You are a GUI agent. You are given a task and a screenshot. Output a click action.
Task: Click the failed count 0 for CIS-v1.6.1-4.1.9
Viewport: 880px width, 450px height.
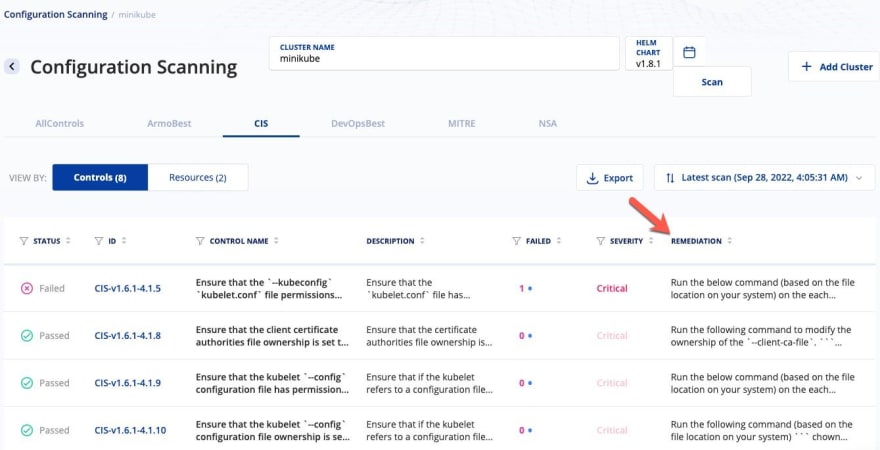click(521, 383)
